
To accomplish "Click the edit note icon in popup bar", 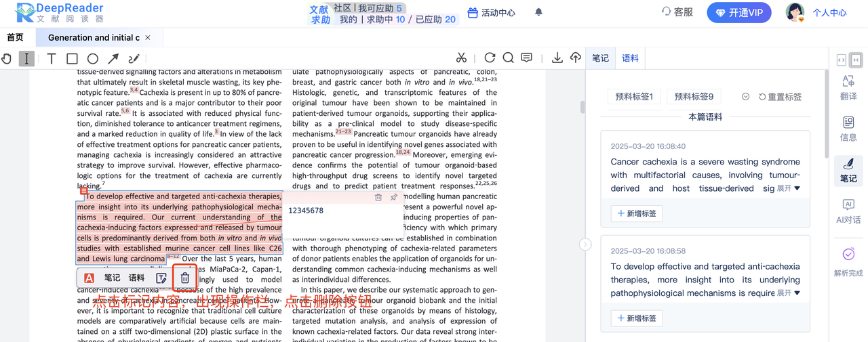I will coord(161,278).
